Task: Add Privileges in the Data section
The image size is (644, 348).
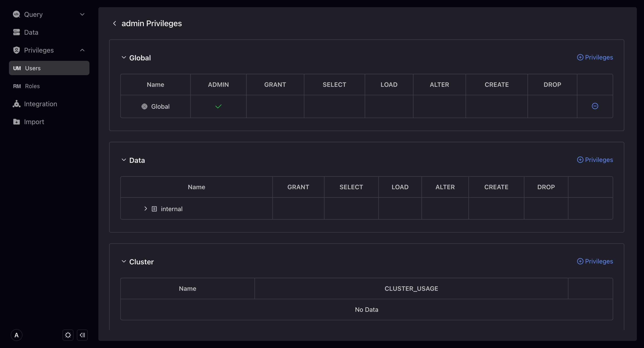Action: click(595, 160)
